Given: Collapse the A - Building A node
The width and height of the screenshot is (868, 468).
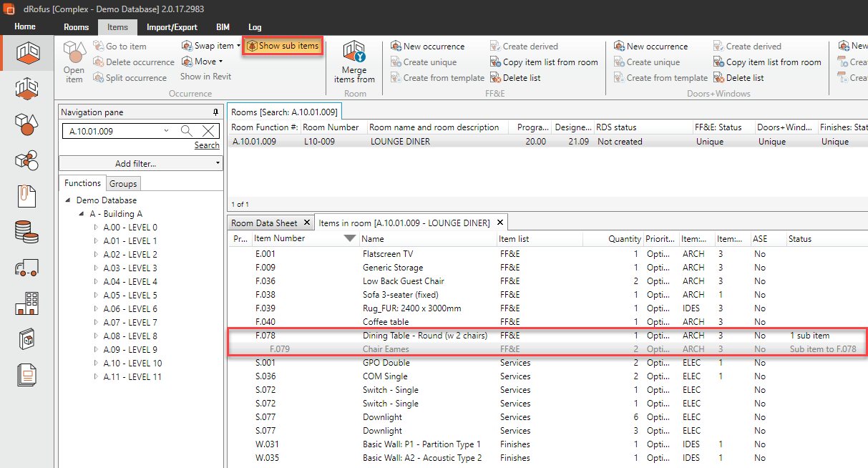Looking at the screenshot, I should pos(82,214).
